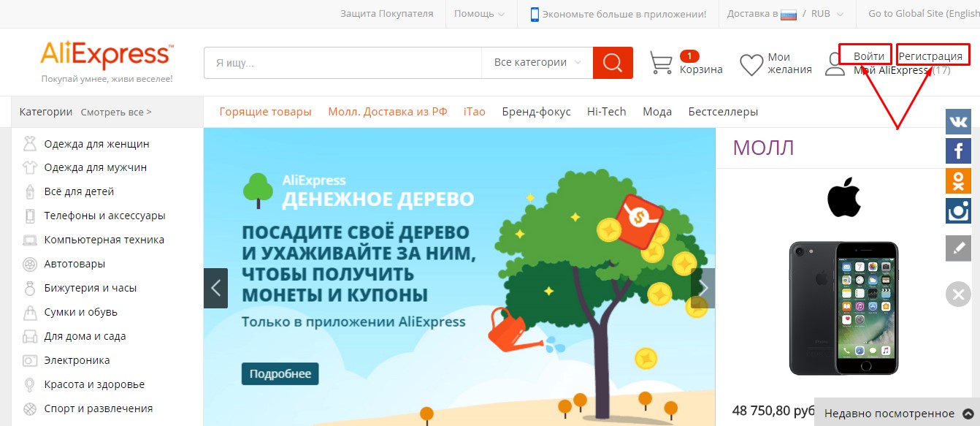Screen dimensions: 980x426
Task: Close the social sidebar with X button
Action: 958,294
